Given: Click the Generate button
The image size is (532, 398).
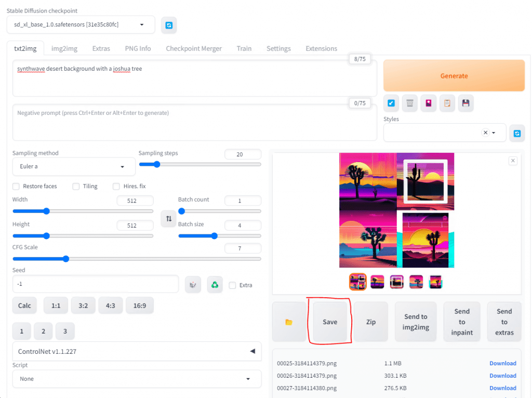Looking at the screenshot, I should point(454,76).
